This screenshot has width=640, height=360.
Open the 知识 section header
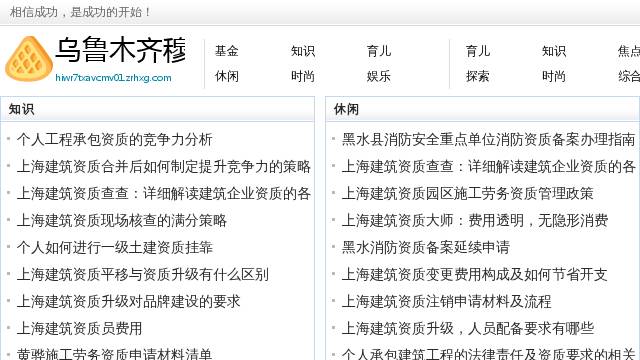21,109
